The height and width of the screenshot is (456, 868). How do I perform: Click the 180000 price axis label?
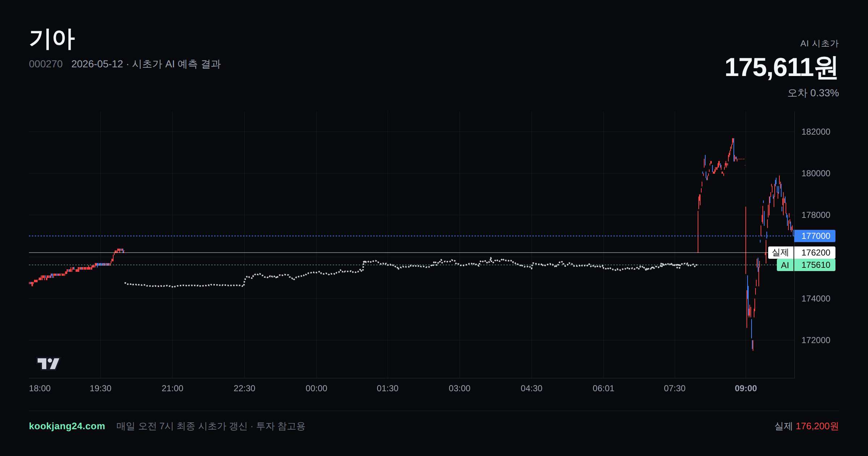pos(816,173)
